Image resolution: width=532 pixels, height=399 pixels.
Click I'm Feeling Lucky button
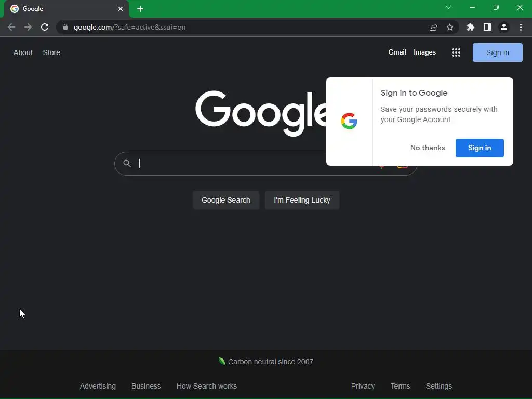[302, 200]
